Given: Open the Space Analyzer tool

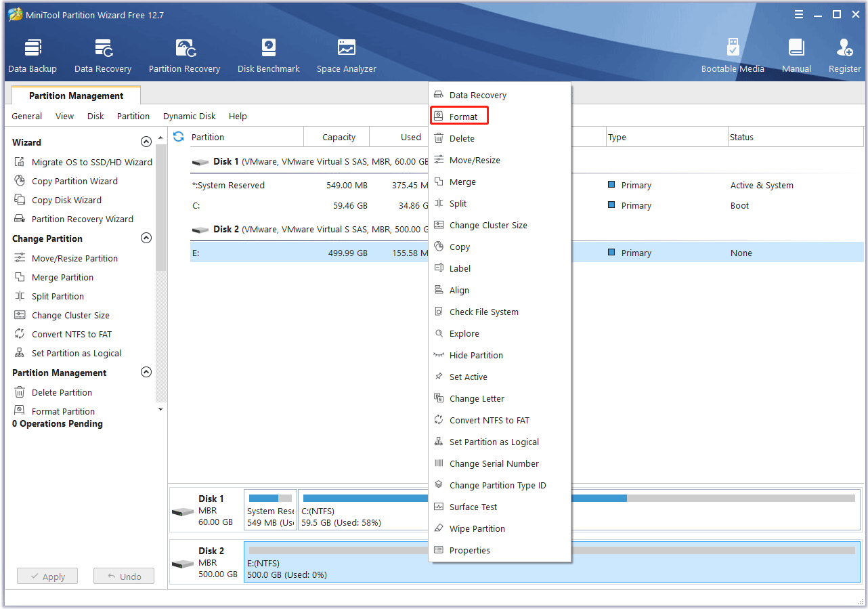Looking at the screenshot, I should [347, 56].
